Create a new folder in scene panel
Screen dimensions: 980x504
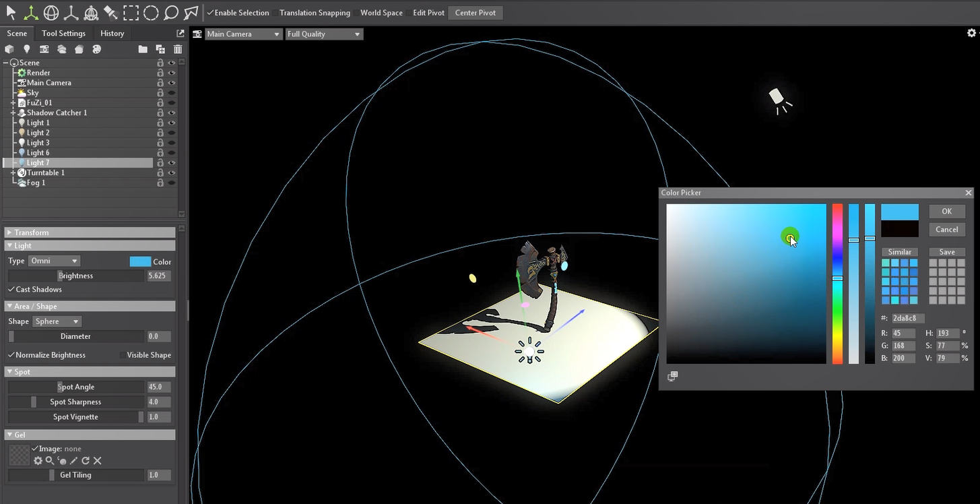coord(143,49)
